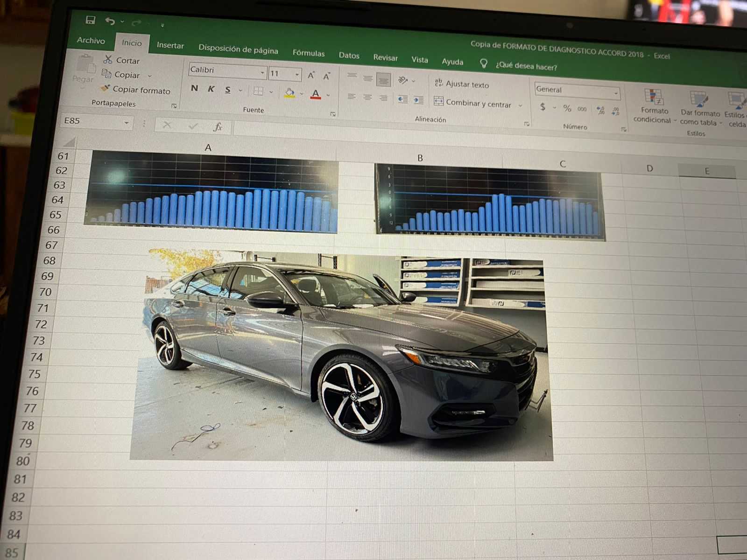Image resolution: width=747 pixels, height=560 pixels.
Task: Toggle italic K formatting
Action: pos(211,89)
